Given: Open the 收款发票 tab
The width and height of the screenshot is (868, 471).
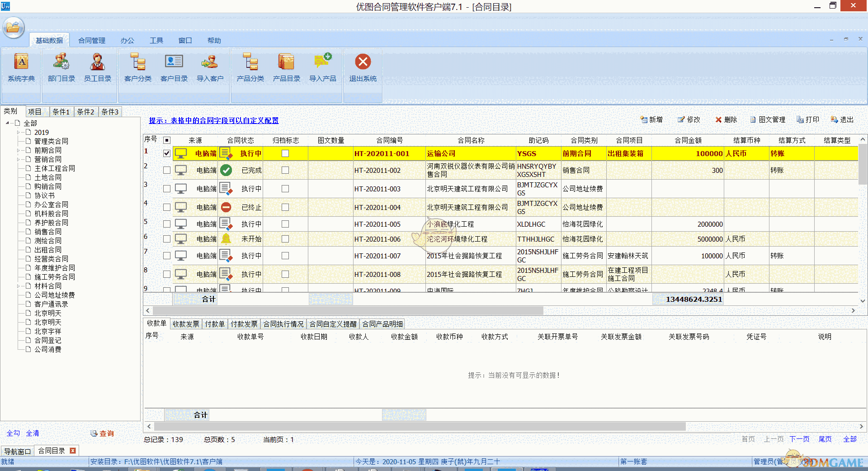Looking at the screenshot, I should click(x=185, y=324).
